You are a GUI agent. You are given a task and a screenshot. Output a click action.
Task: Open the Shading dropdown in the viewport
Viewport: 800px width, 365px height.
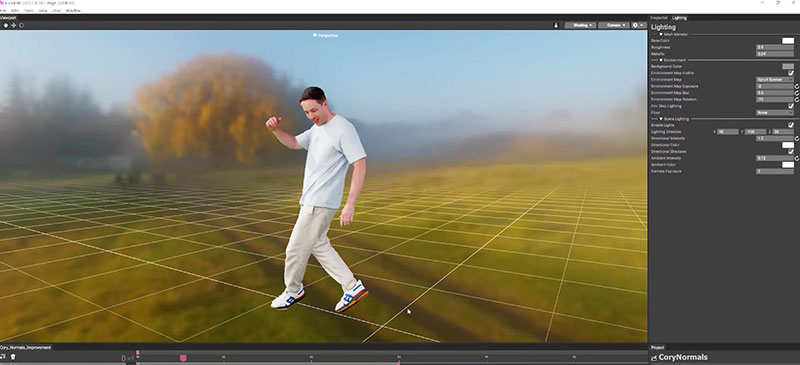pos(580,25)
